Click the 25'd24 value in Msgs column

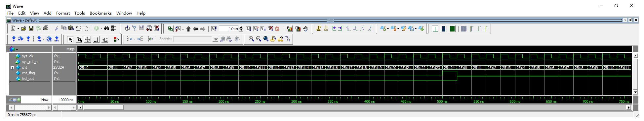59,67
